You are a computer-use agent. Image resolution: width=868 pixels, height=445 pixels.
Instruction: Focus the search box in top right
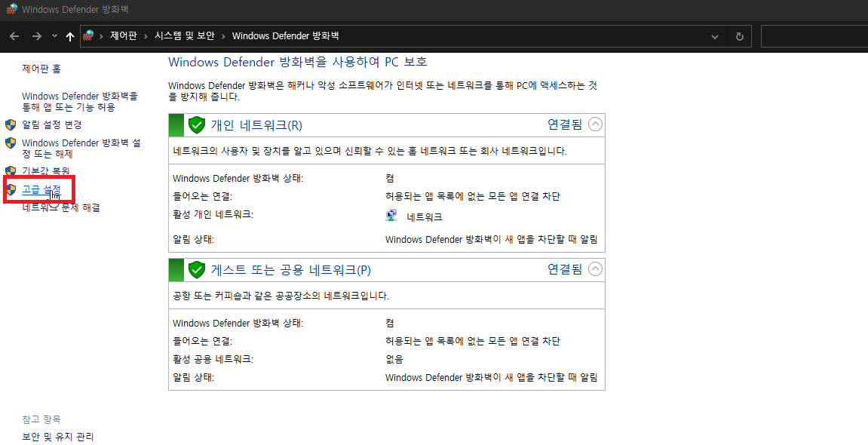814,36
